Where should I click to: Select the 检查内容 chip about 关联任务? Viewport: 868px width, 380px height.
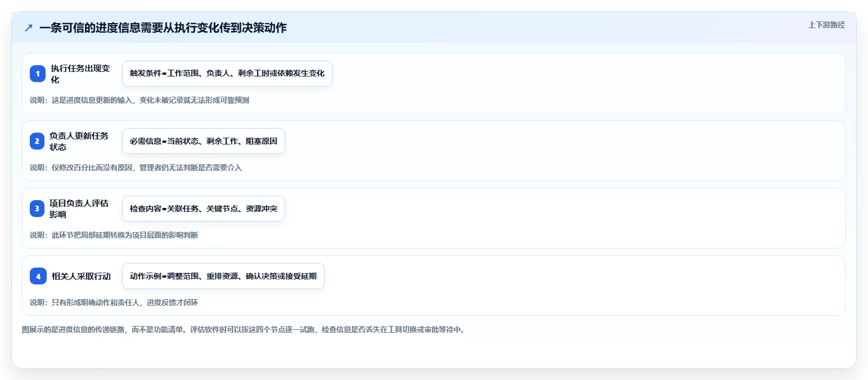tap(204, 209)
